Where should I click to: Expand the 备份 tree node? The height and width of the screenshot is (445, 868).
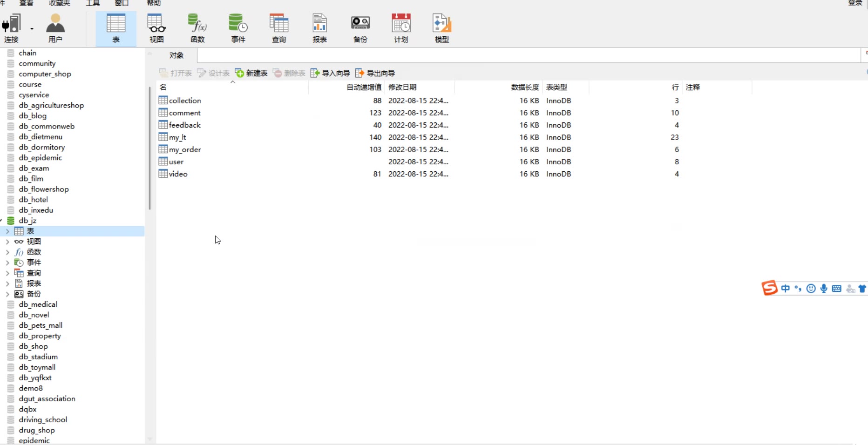7,294
